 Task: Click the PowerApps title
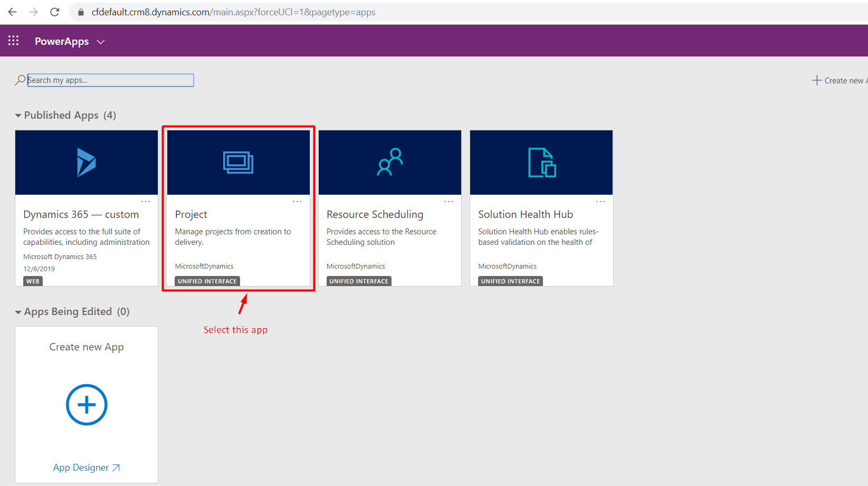click(x=62, y=41)
